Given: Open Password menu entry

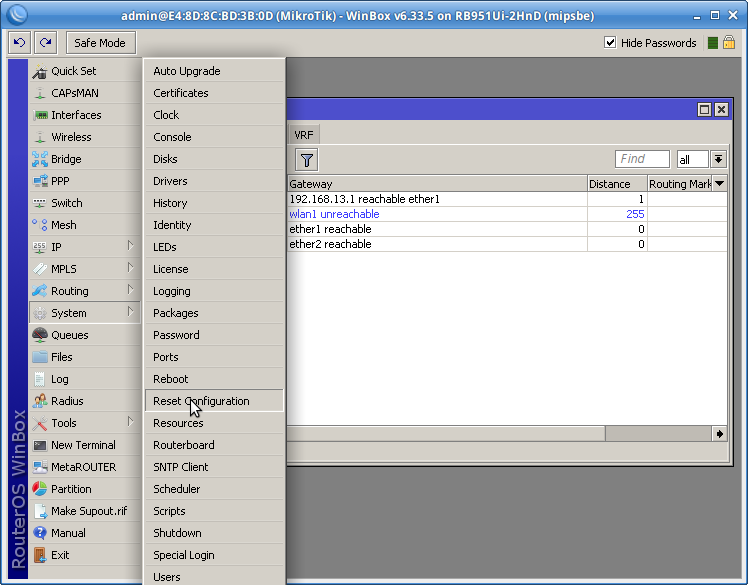Looking at the screenshot, I should coord(214,335).
